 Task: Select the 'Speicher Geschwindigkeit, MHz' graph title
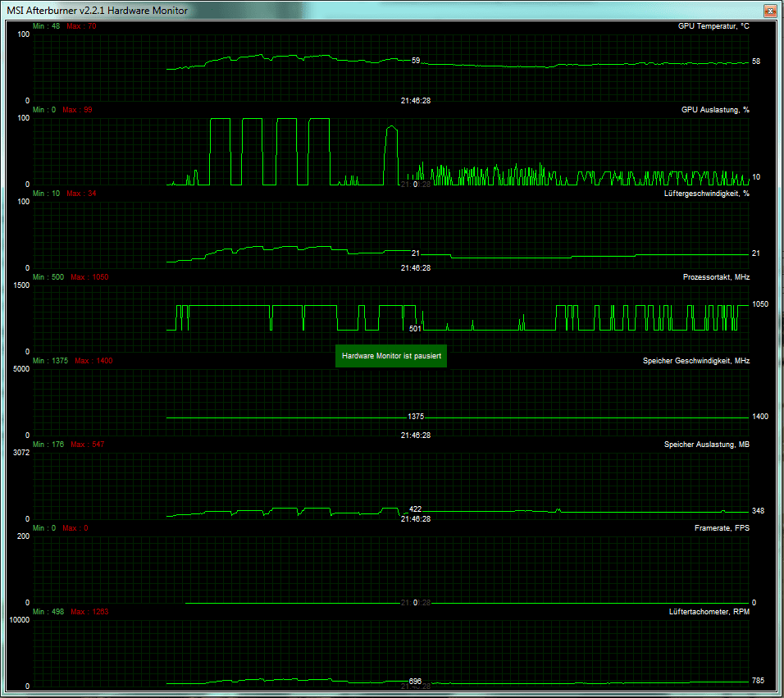[696, 361]
